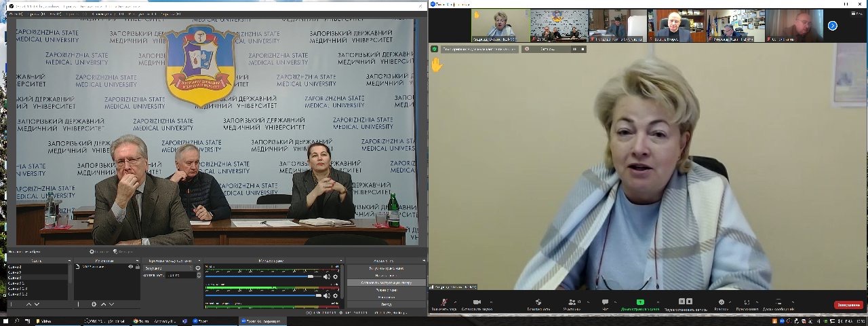Open the Zoom Chat panel
The image size is (868, 326).
(606, 302)
